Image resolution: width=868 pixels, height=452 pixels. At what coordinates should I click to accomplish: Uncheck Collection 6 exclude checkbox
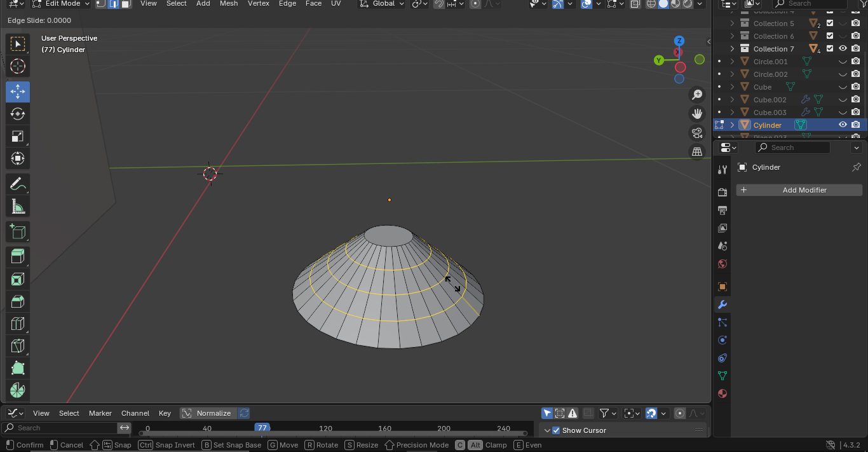[x=830, y=36]
